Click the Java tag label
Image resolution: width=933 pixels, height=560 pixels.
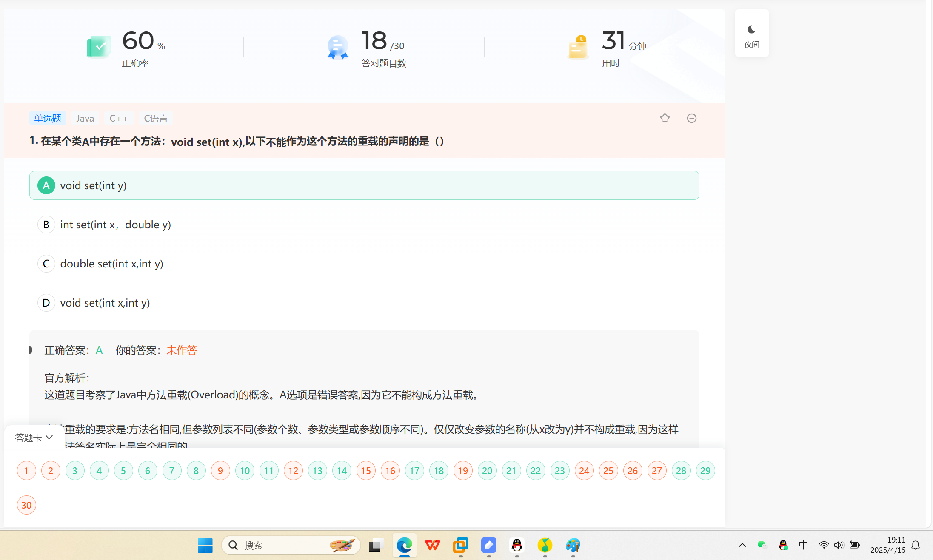tap(85, 118)
